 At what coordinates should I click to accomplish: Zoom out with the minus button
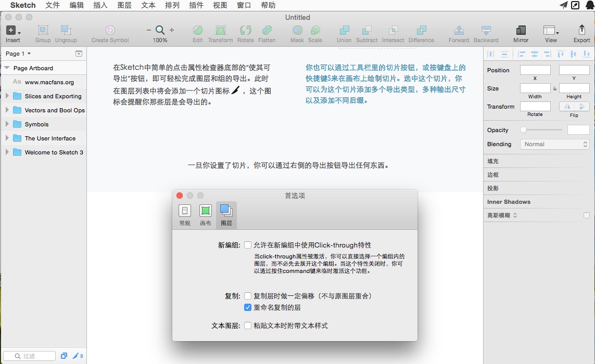149,30
